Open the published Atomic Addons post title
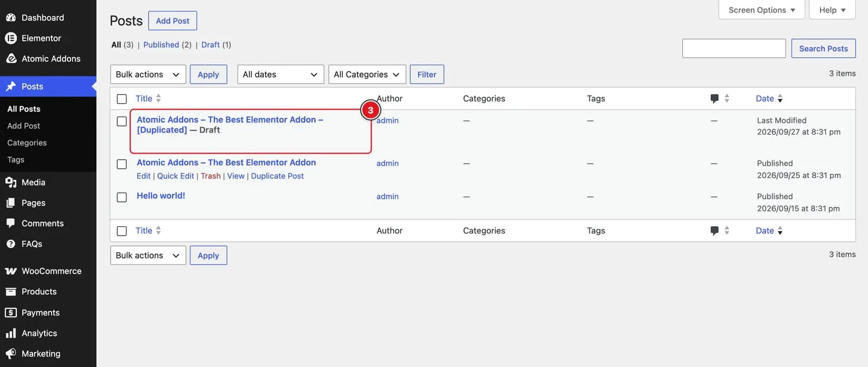This screenshot has height=367, width=868. click(x=226, y=162)
